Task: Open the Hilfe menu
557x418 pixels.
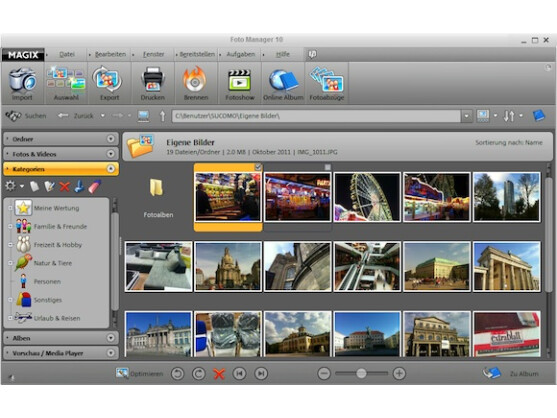Action: tap(283, 54)
